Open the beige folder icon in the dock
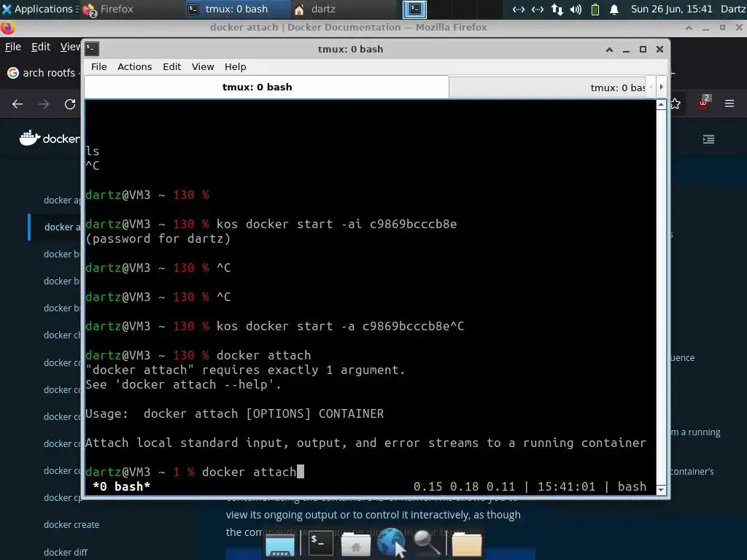Screen dimensions: 747x560 coord(466,544)
